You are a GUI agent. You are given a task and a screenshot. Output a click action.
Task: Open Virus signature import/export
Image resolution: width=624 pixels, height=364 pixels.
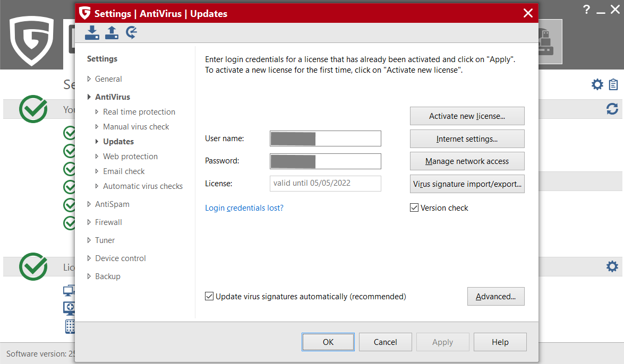pos(467,184)
